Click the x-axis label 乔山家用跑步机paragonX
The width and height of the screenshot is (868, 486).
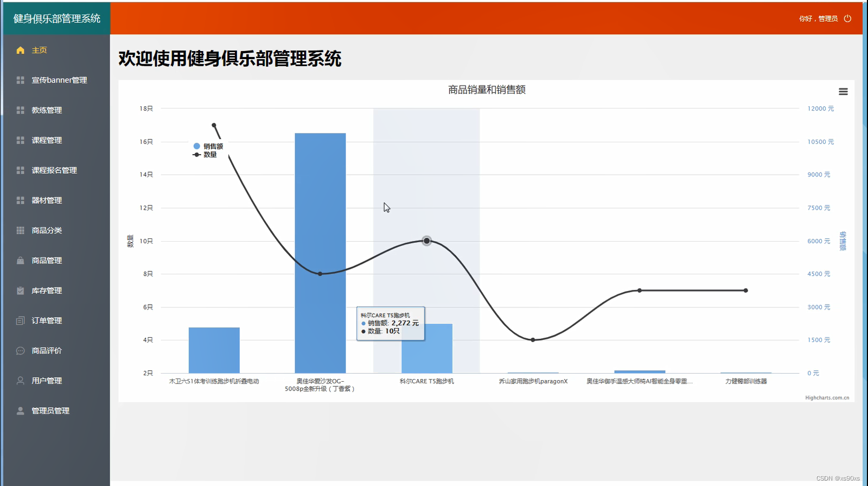pyautogui.click(x=533, y=381)
